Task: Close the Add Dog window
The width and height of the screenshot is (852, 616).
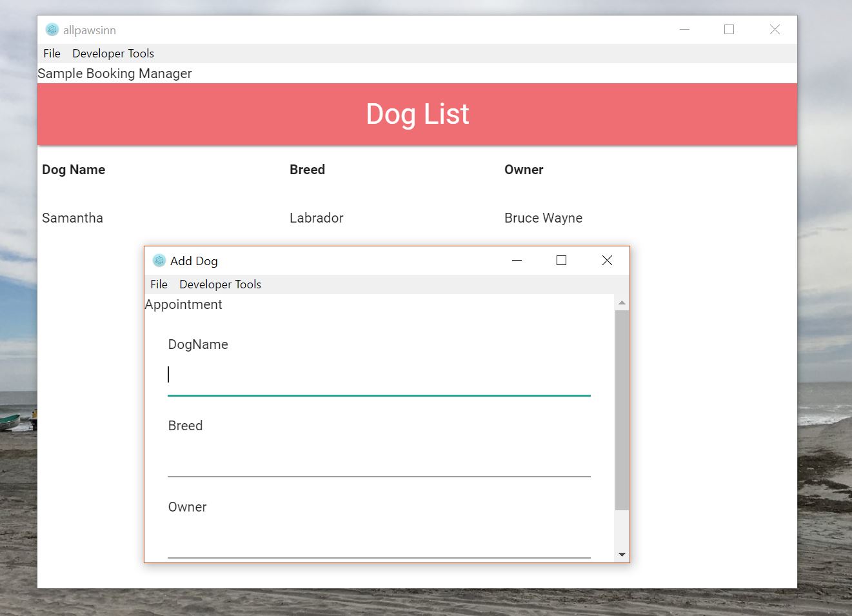Action: click(607, 261)
